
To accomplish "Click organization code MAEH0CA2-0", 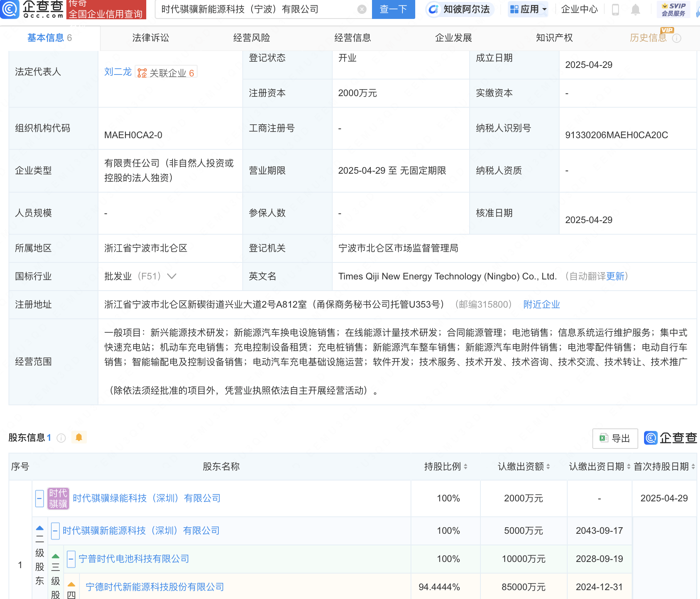I will (x=133, y=135).
